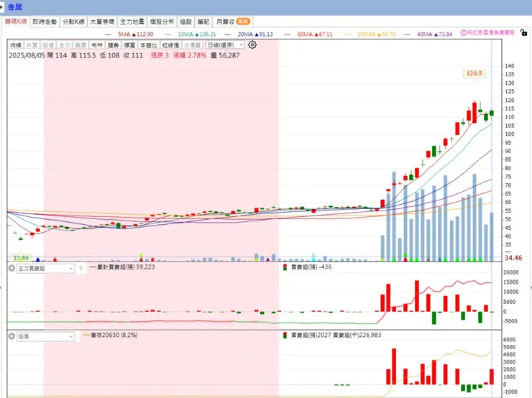The width and height of the screenshot is (532, 398).
Task: Click the latest candlestick on the chart
Action: (x=492, y=113)
